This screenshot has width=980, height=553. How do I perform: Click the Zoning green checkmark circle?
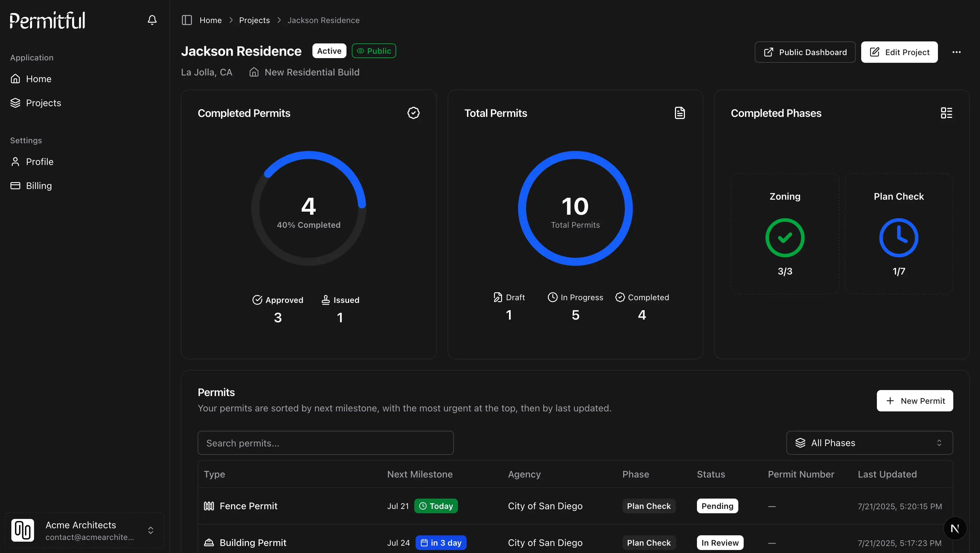point(784,237)
